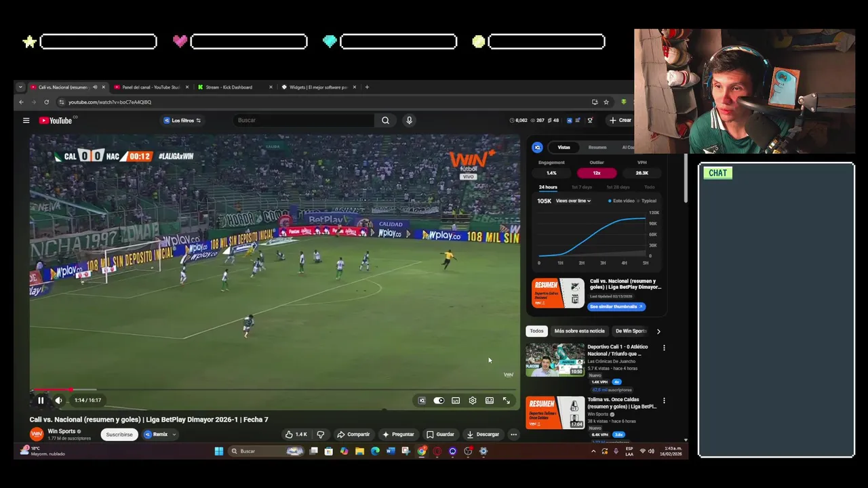Download the video with Descargar
This screenshot has width=868, height=488.
[x=483, y=434]
